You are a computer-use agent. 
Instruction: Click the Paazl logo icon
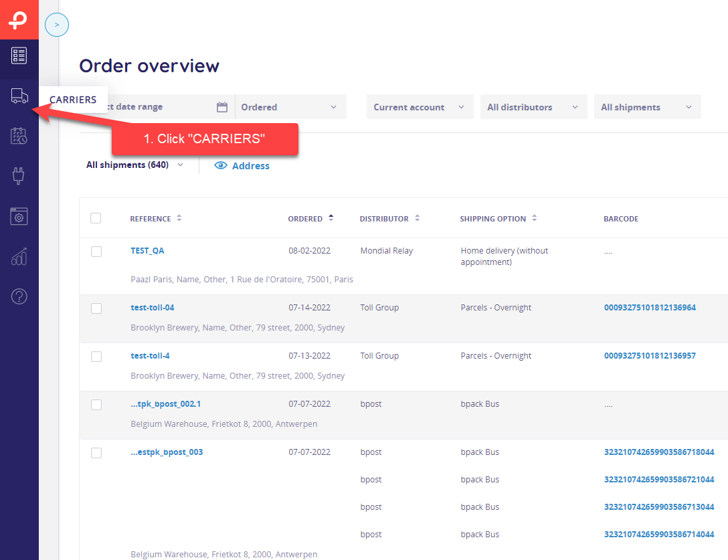point(19,20)
